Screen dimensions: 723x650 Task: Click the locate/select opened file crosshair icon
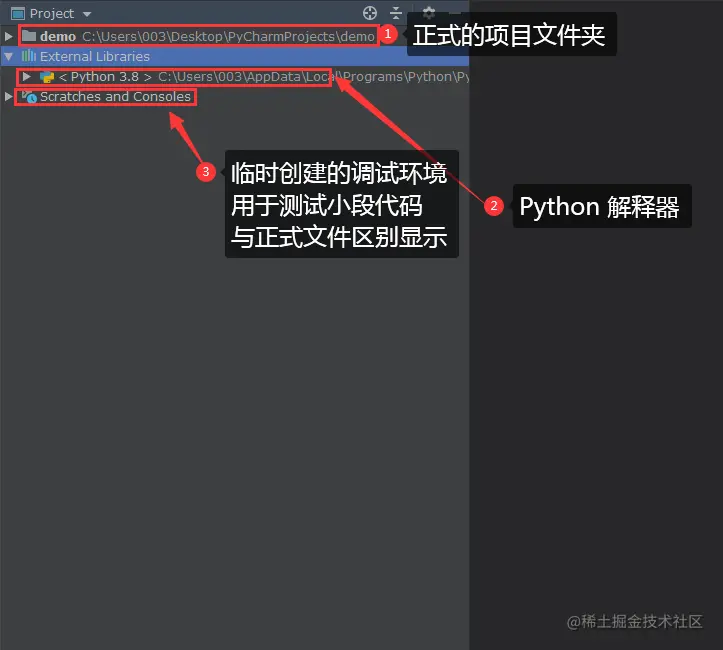point(370,13)
